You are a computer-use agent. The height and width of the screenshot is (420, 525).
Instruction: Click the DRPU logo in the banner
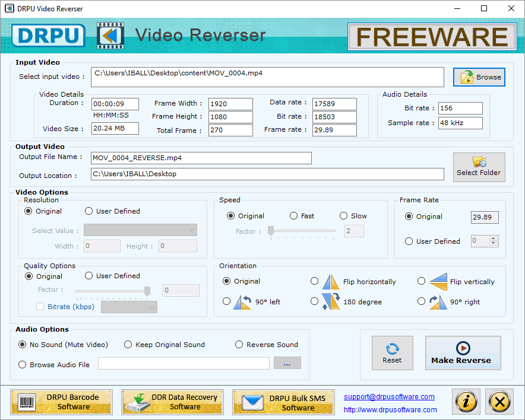(x=49, y=35)
